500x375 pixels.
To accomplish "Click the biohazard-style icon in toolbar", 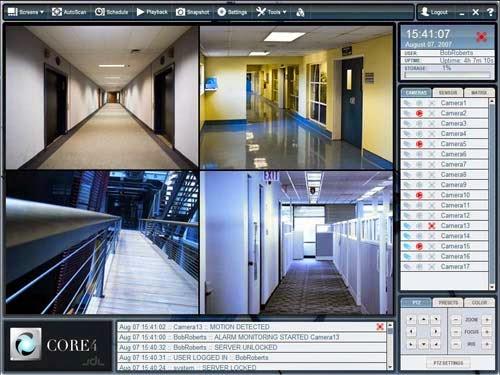I will coord(300,12).
